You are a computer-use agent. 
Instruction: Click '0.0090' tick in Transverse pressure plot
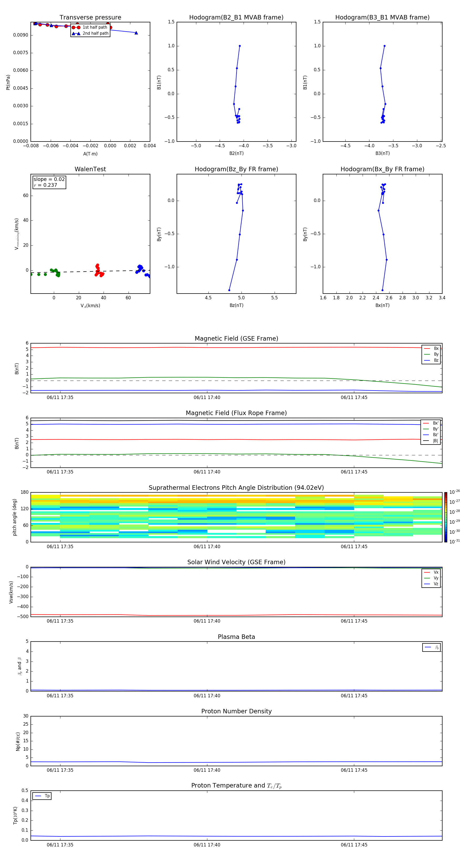tap(20, 35)
